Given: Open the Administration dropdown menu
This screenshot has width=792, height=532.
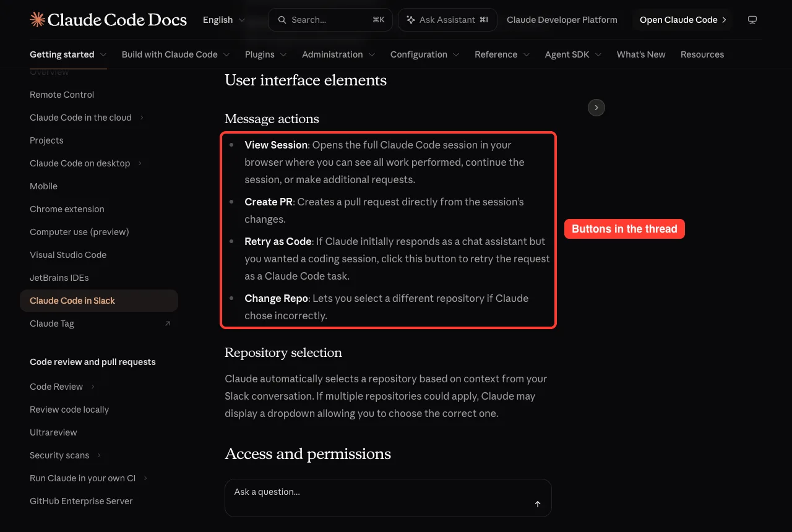Looking at the screenshot, I should tap(338, 54).
